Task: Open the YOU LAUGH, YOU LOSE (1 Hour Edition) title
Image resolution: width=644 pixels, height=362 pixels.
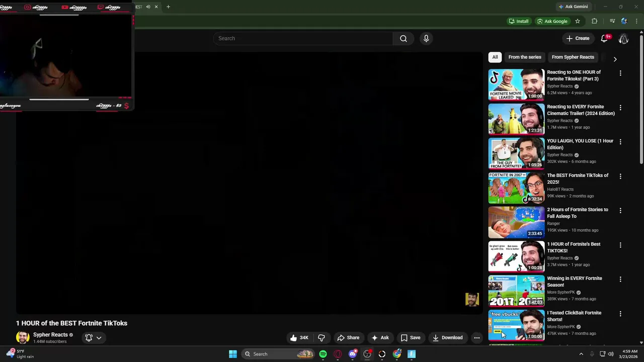Action: coord(580,144)
